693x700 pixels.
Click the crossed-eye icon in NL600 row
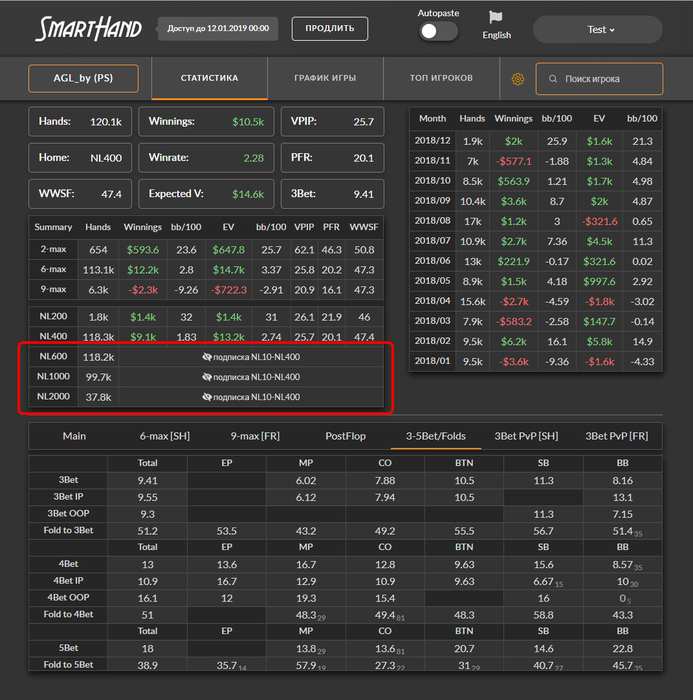tap(207, 357)
